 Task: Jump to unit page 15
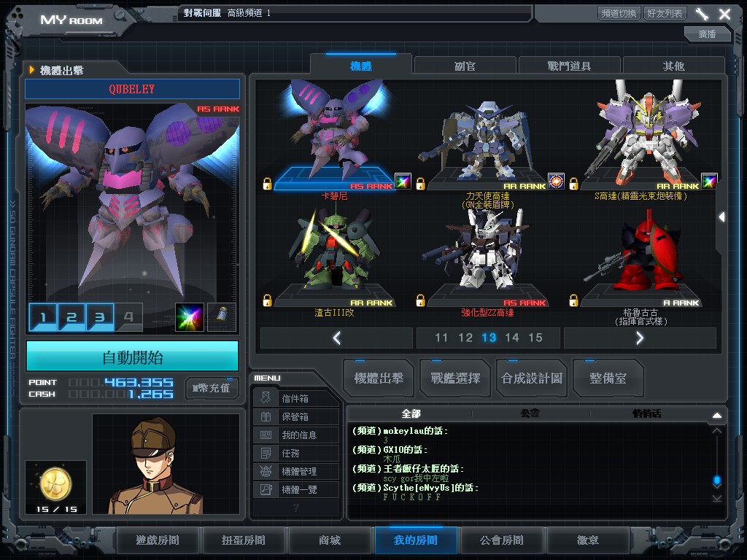coord(535,338)
